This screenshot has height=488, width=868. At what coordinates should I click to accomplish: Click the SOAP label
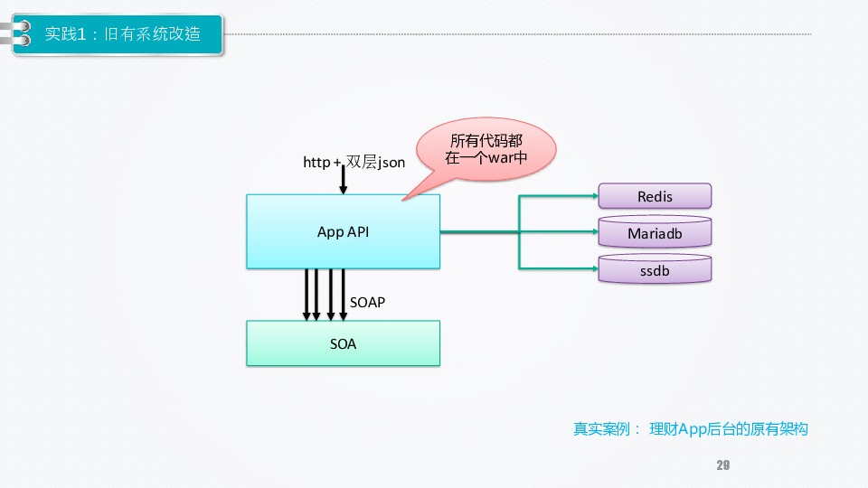368,303
